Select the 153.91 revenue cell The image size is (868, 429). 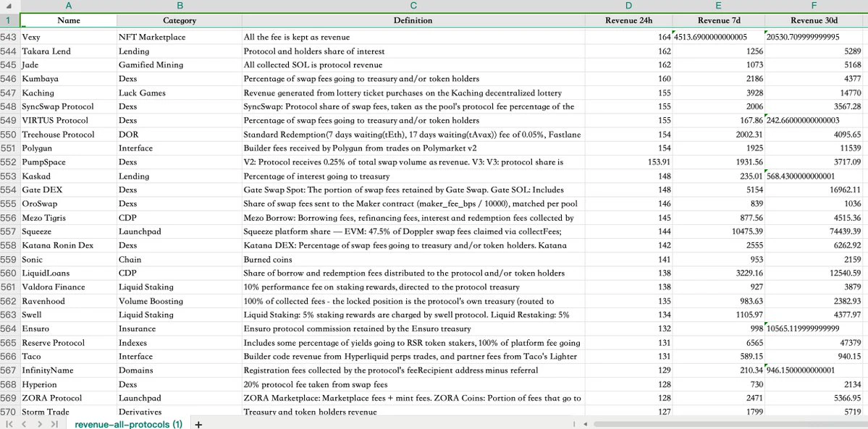point(628,162)
